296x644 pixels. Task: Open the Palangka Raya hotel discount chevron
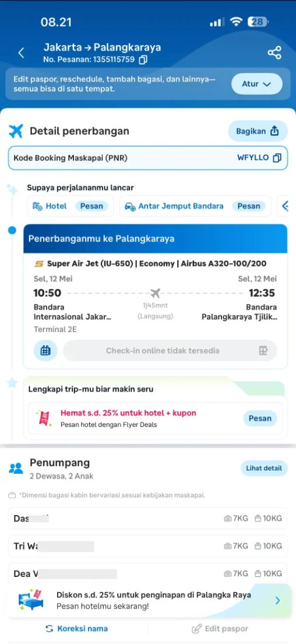tap(277, 600)
